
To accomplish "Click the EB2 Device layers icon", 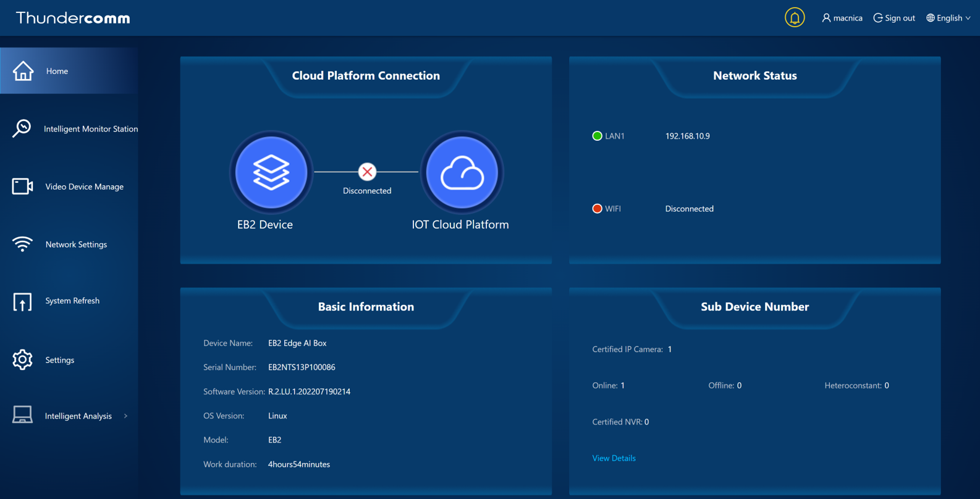I will click(x=271, y=172).
